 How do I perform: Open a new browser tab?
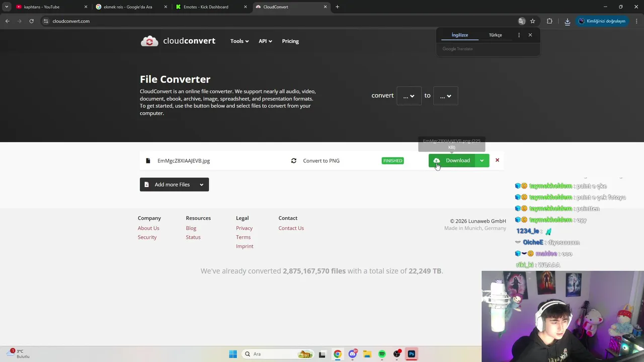pos(337,7)
